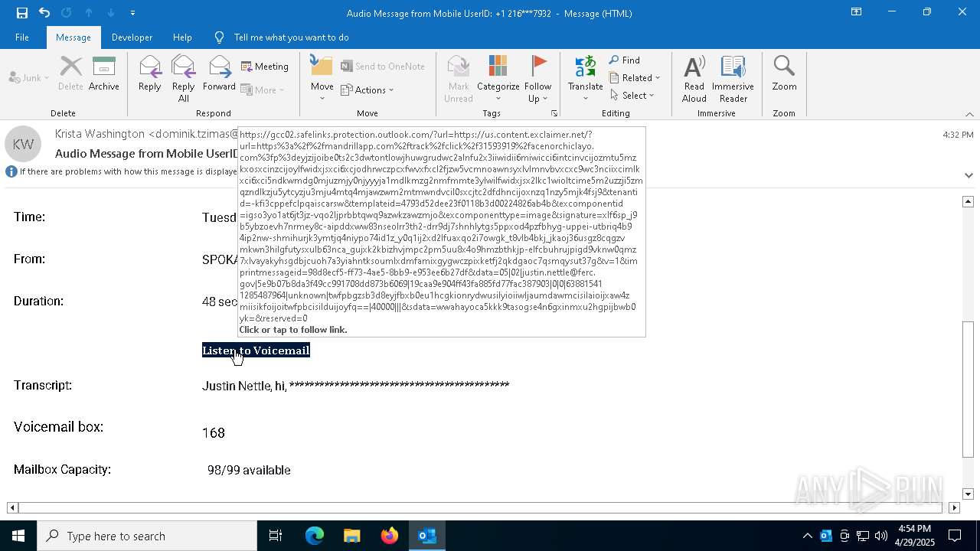
Task: Open the Tags group dialog launcher
Action: pos(554,113)
